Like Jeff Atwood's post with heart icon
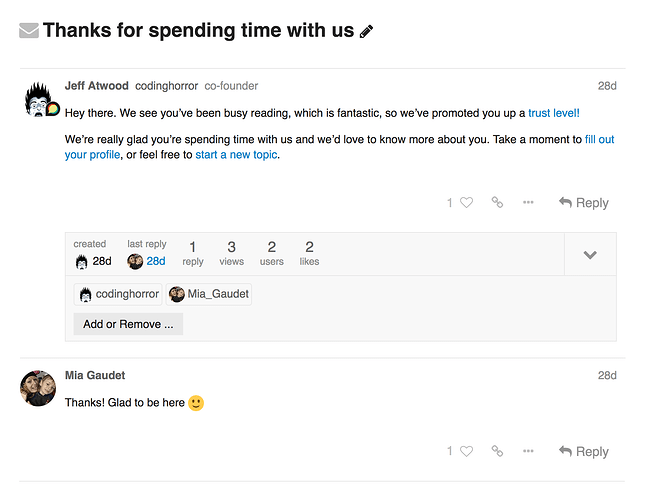The image size is (652, 500). click(x=466, y=203)
